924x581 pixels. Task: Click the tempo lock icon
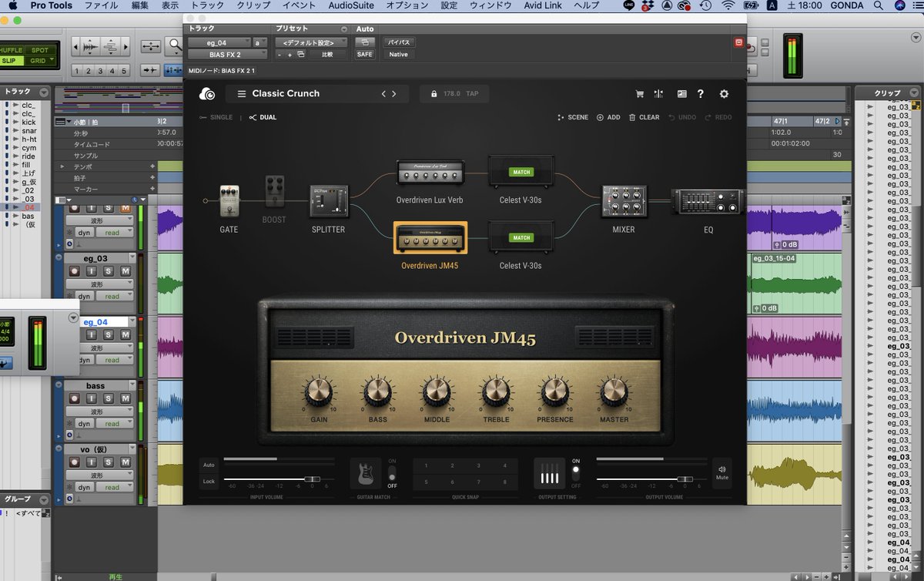click(434, 94)
